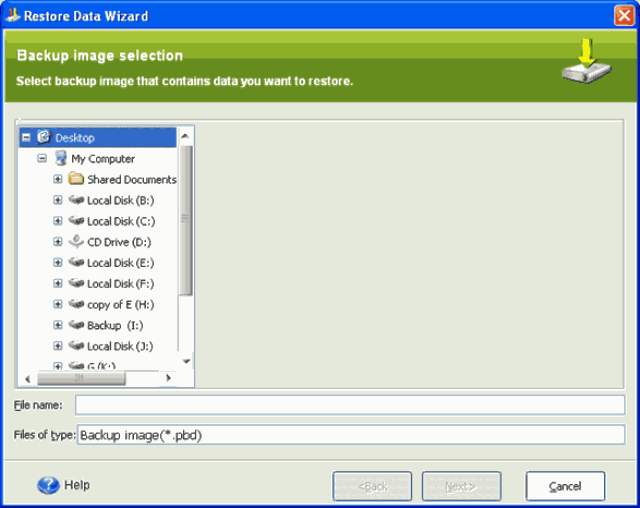Collapse the Desktop tree node
This screenshot has height=508, width=640.
pyautogui.click(x=26, y=138)
